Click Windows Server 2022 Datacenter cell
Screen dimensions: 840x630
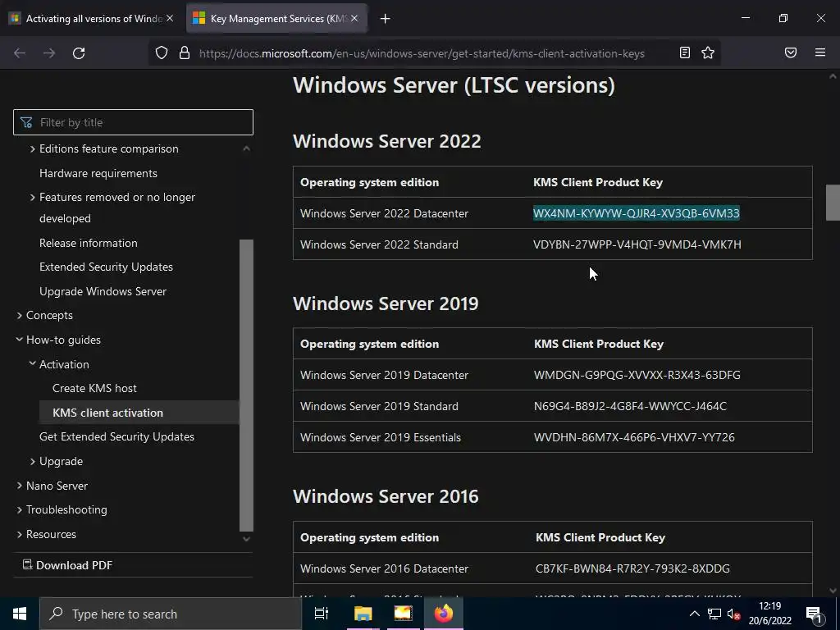[384, 213]
